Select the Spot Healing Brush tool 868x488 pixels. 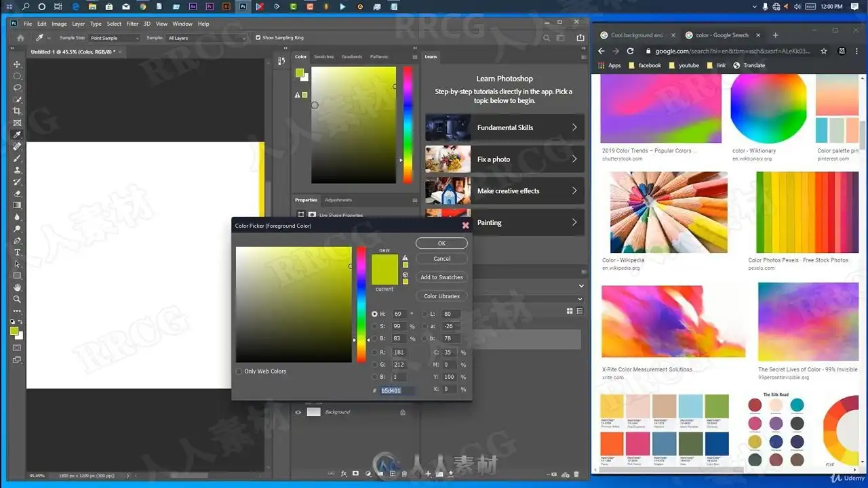click(x=18, y=146)
